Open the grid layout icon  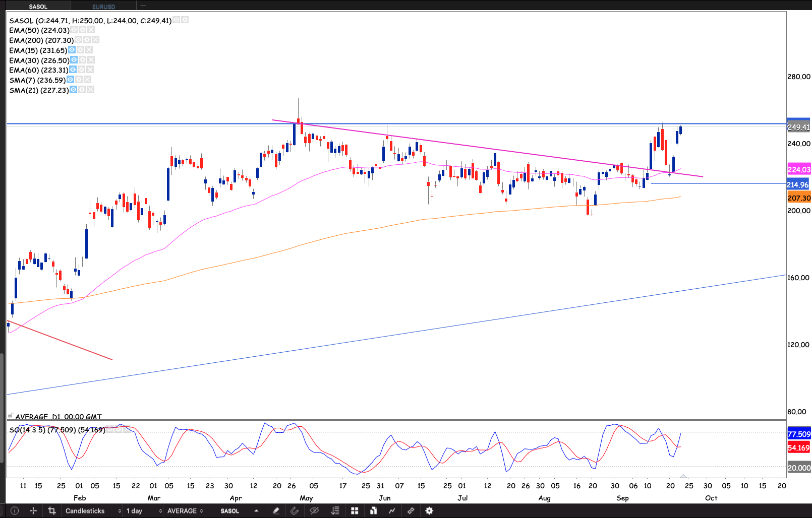(355, 510)
